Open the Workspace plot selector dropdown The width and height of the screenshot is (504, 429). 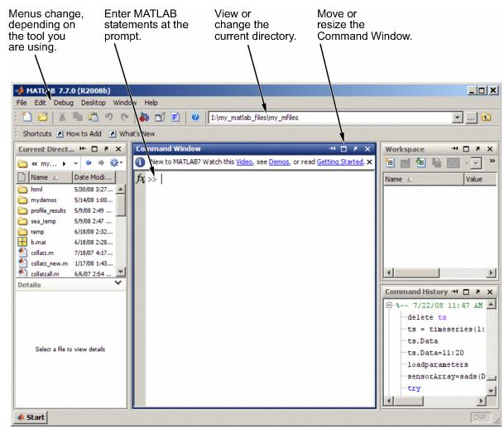[x=476, y=163]
